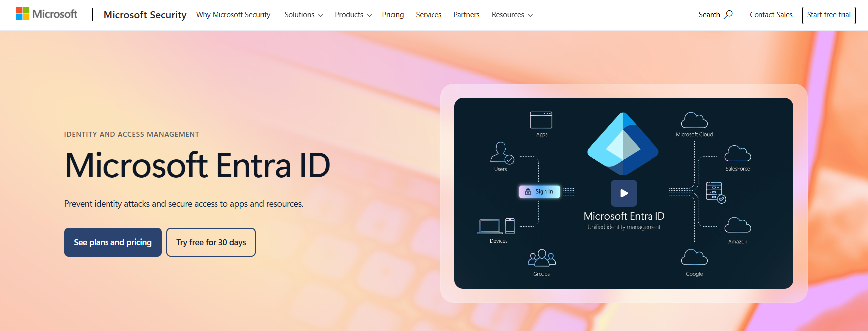
Task: Open the Contact Sales link
Action: [771, 15]
